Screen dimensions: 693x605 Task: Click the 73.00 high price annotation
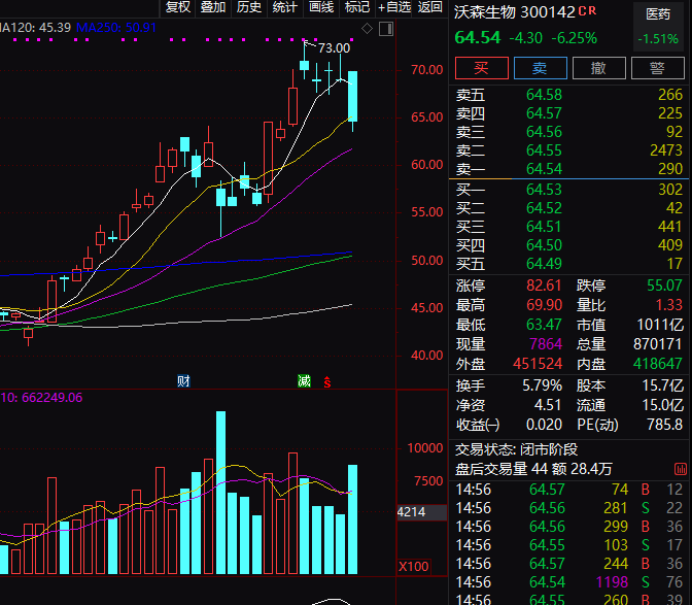(334, 48)
